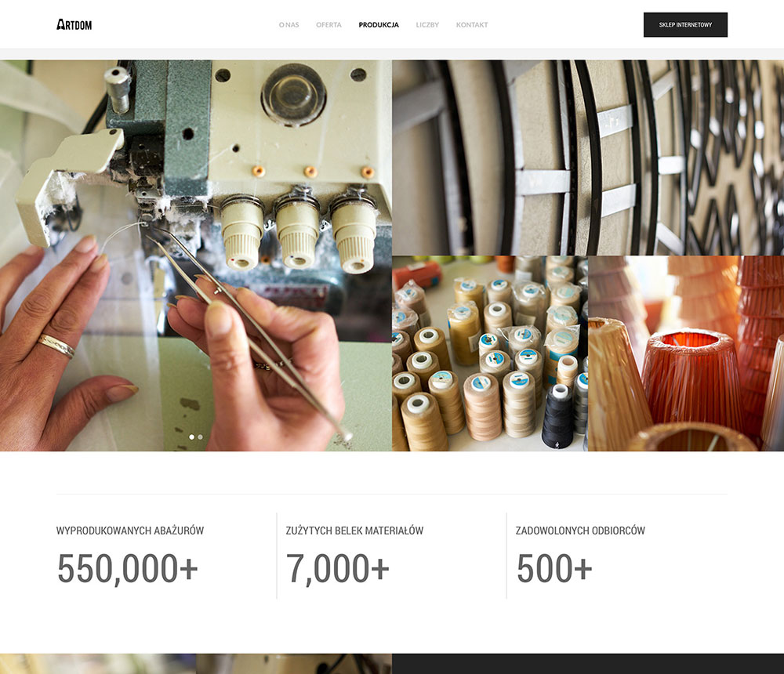Open the metal lampshade frames photo
This screenshot has height=674, width=784.
pos(588,158)
